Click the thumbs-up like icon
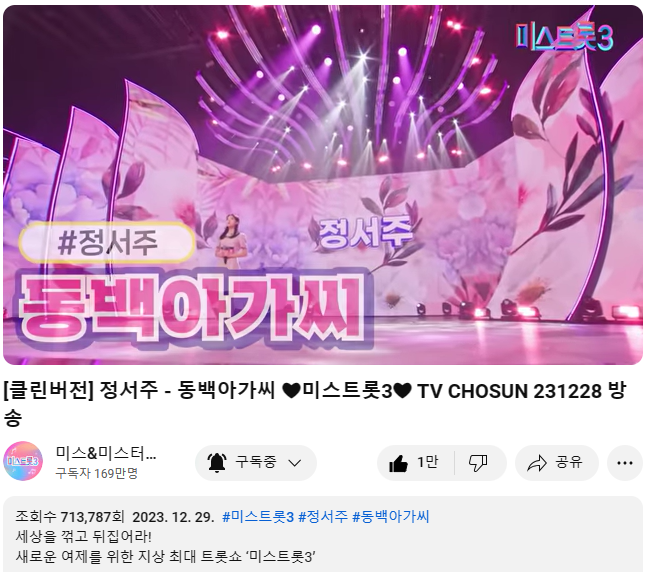Image resolution: width=647 pixels, height=572 pixels. click(398, 463)
